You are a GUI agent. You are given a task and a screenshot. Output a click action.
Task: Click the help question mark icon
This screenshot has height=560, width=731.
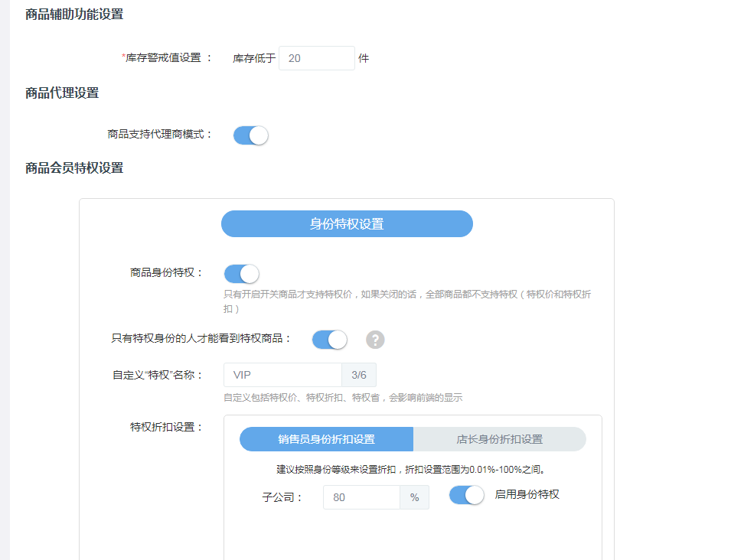[375, 340]
